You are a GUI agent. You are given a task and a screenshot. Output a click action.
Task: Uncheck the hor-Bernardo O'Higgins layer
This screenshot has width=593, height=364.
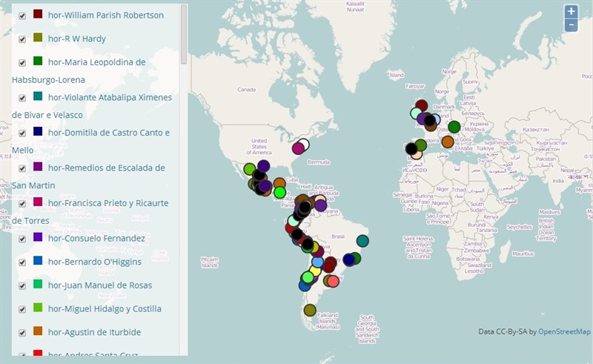pyautogui.click(x=22, y=262)
